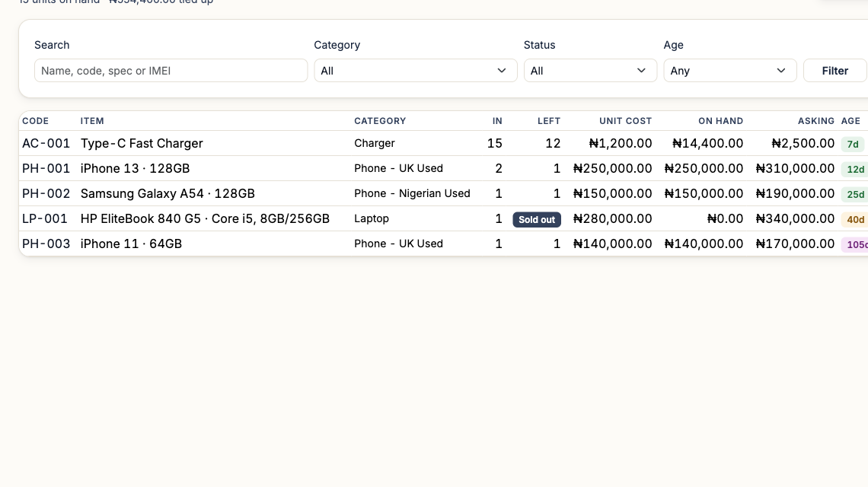Click the Search input field
This screenshot has width=868, height=487.
(x=171, y=71)
